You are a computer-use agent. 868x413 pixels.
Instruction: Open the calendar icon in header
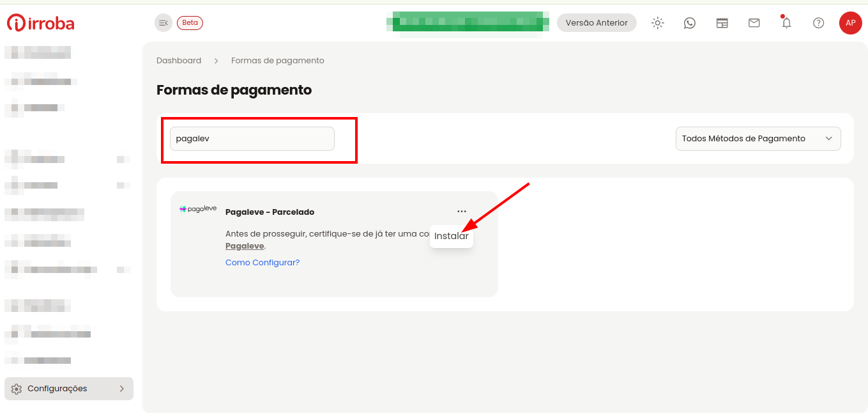pyautogui.click(x=722, y=23)
